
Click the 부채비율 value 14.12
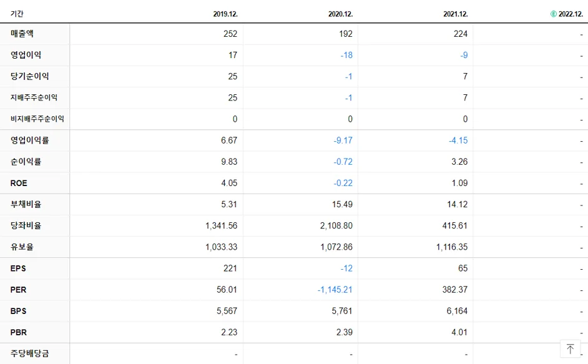coord(457,205)
